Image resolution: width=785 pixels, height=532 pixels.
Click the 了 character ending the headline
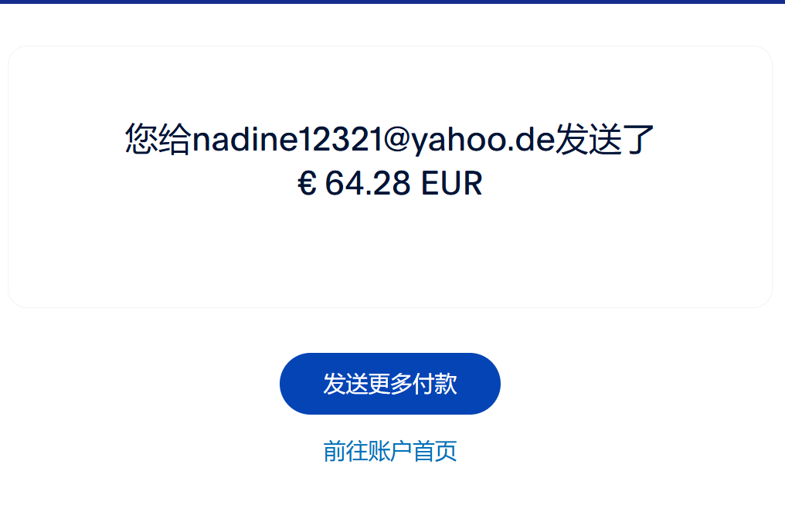coord(638,139)
